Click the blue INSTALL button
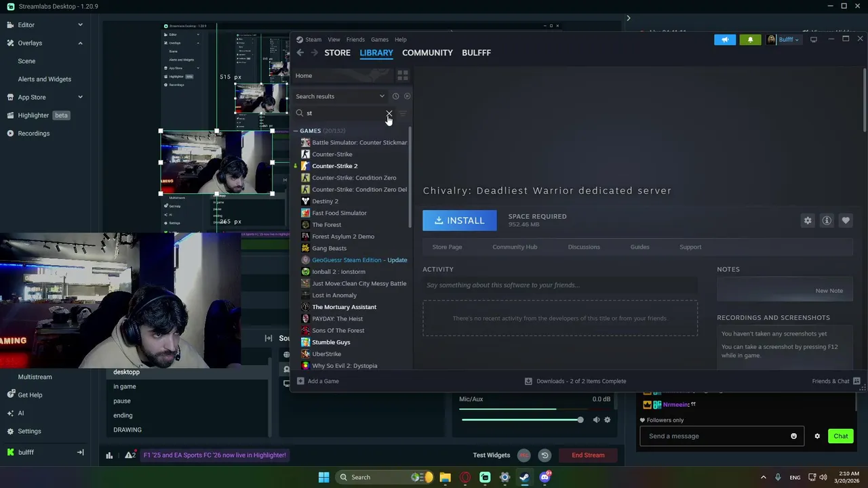 460,220
